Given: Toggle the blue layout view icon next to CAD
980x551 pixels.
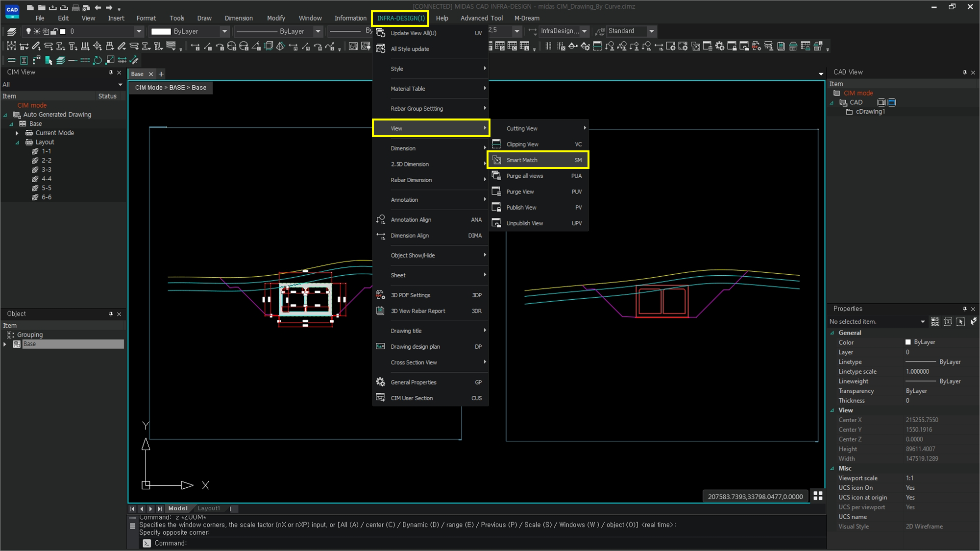Looking at the screenshot, I should (892, 102).
